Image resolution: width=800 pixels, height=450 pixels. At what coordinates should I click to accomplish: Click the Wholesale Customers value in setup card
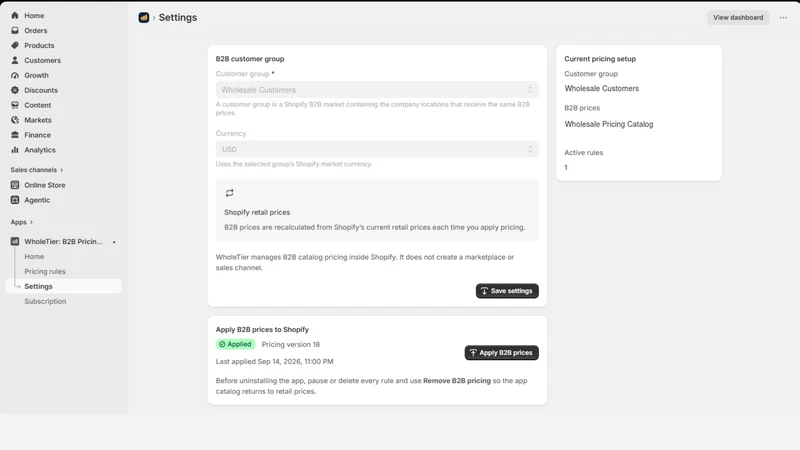(602, 88)
